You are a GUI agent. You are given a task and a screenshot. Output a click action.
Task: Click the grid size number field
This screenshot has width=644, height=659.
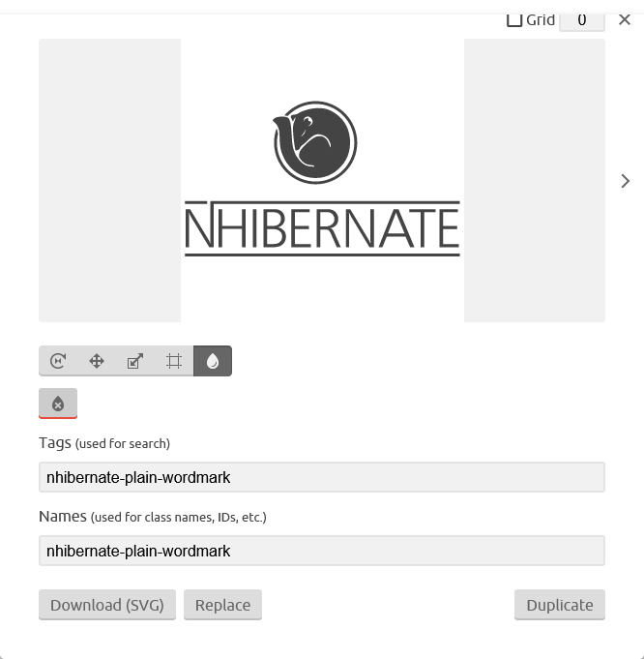click(582, 21)
